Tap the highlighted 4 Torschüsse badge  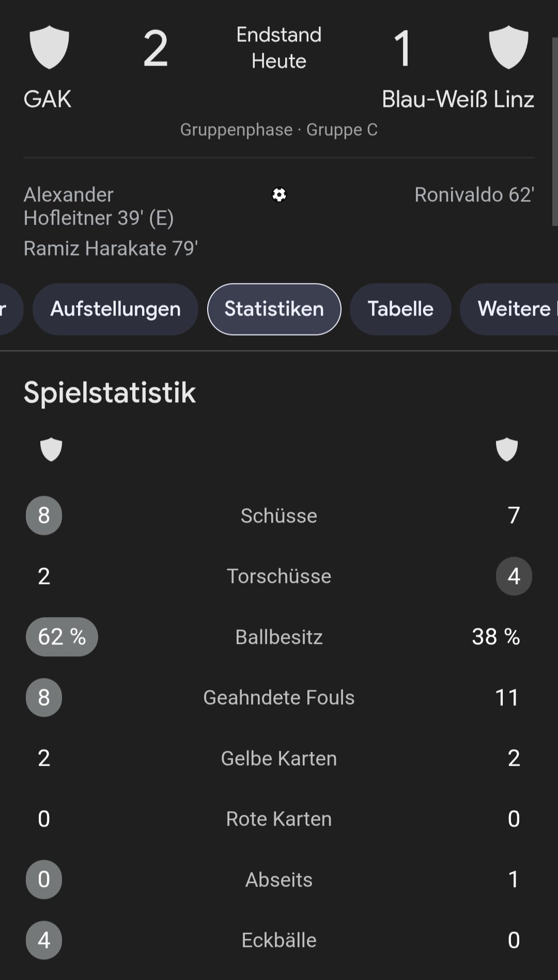pyautogui.click(x=514, y=576)
